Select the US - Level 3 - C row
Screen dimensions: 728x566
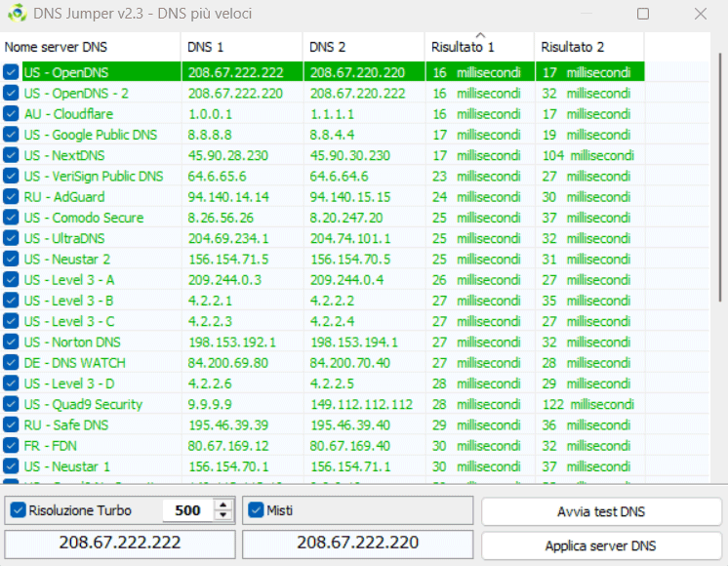[x=69, y=321]
